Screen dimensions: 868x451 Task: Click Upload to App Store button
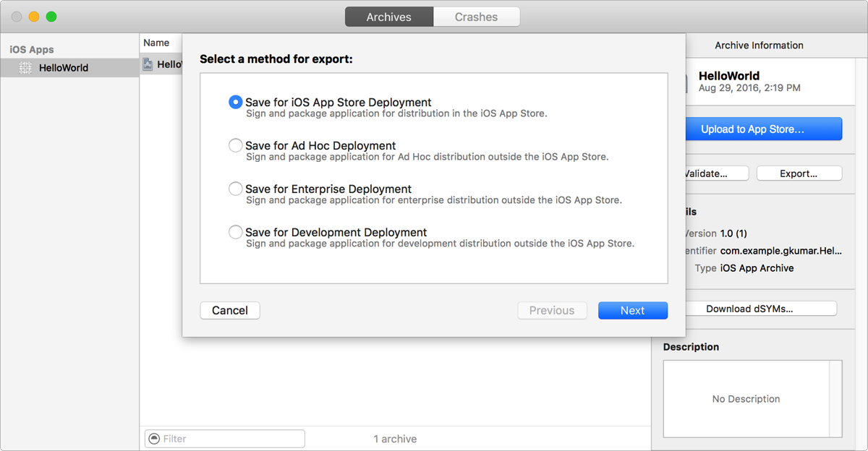tap(752, 129)
